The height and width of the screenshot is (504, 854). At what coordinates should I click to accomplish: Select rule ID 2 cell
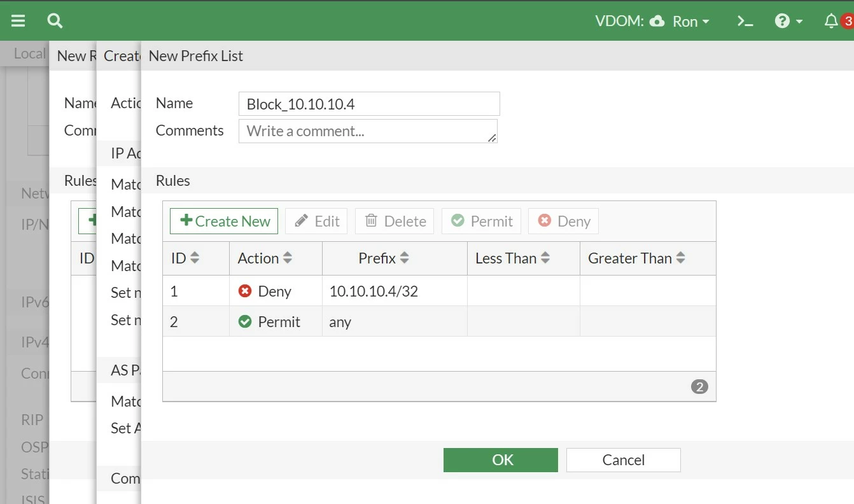(x=196, y=321)
